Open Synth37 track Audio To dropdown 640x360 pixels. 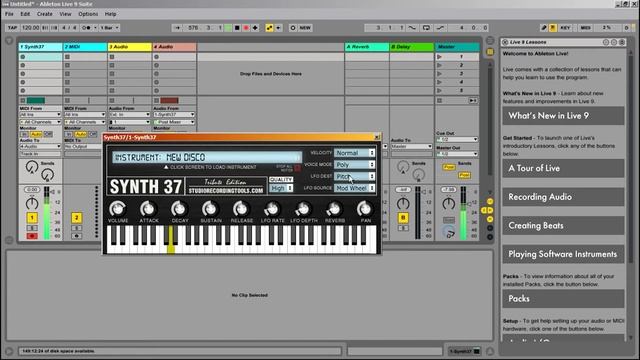[x=40, y=146]
